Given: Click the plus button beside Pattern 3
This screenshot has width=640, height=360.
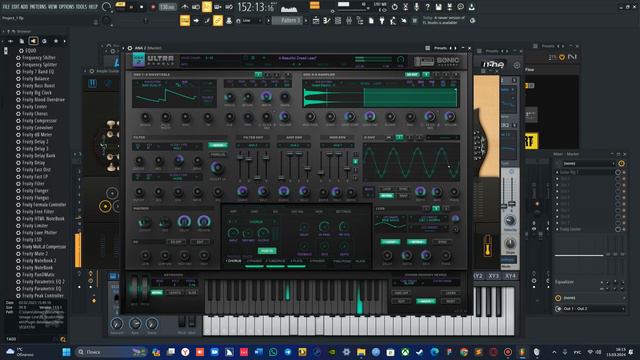Looking at the screenshot, I should 307,20.
